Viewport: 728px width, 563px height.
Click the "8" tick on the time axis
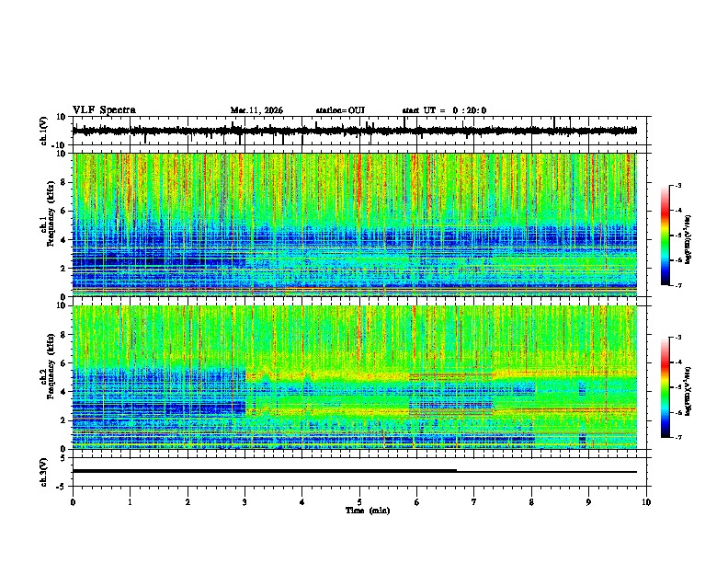pyautogui.click(x=531, y=502)
